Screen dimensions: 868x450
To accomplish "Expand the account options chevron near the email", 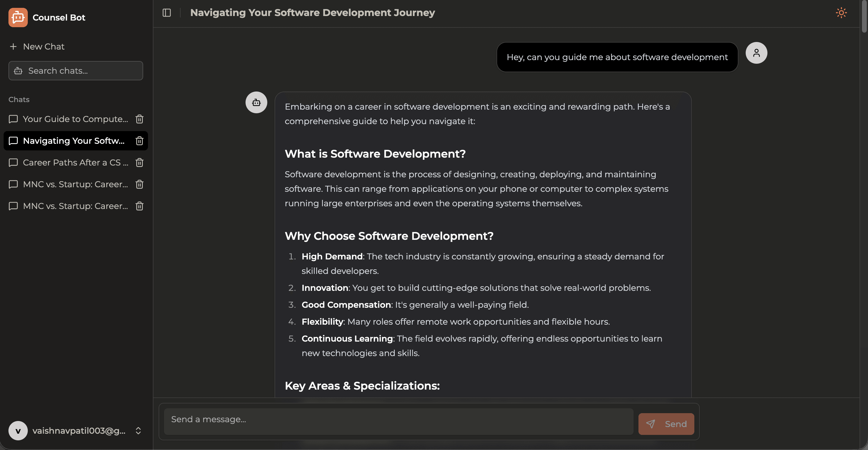I will [x=138, y=431].
